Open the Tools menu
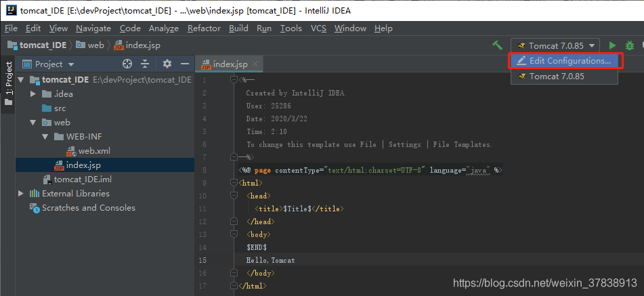Viewport: 644px width, 296px height. coord(291,28)
